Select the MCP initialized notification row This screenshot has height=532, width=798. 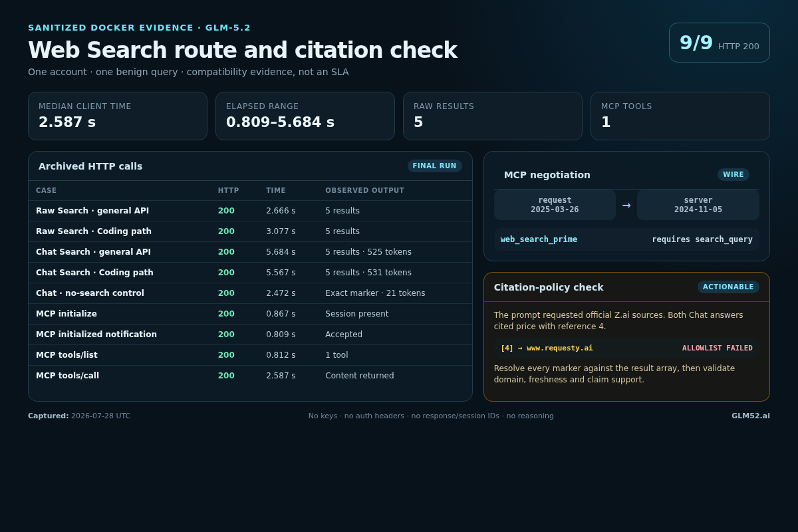tap(250, 334)
